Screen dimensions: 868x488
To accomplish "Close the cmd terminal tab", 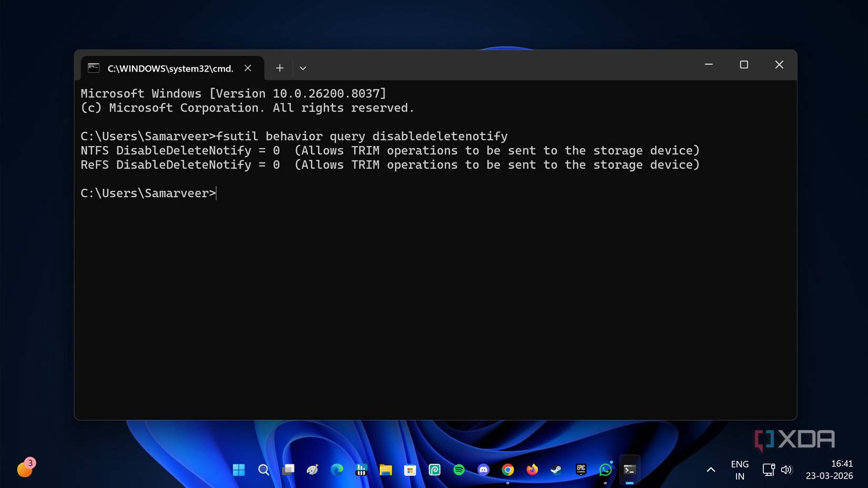I will tap(248, 68).
